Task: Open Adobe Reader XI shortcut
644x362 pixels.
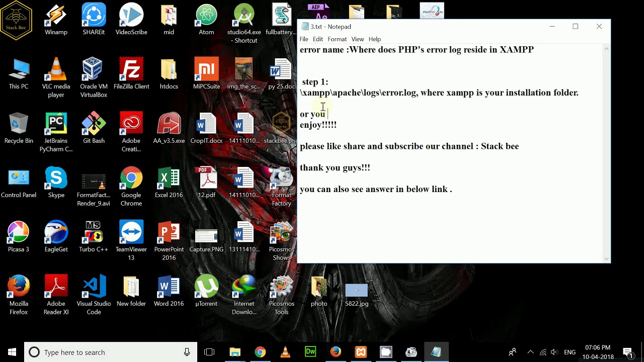Action: point(56,295)
